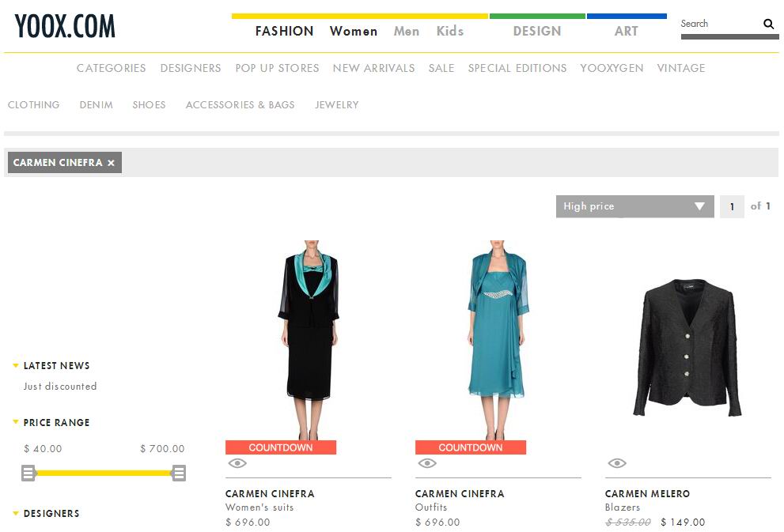Click the maximum price slider handle

coord(179,473)
